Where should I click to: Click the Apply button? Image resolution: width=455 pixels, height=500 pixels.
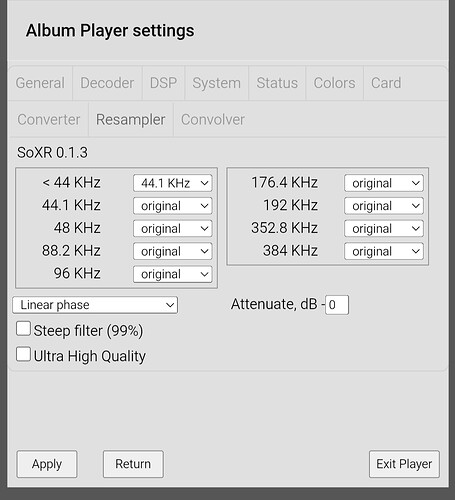pos(47,464)
